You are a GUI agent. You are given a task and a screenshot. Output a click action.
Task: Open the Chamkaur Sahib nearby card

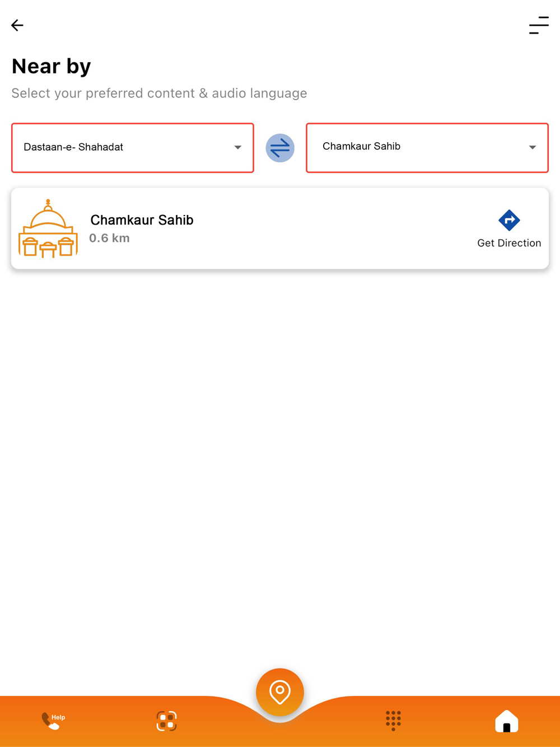280,228
